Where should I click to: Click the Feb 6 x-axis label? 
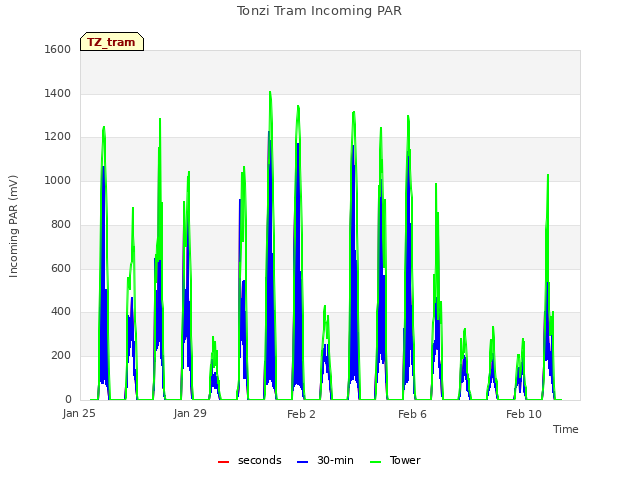(412, 414)
